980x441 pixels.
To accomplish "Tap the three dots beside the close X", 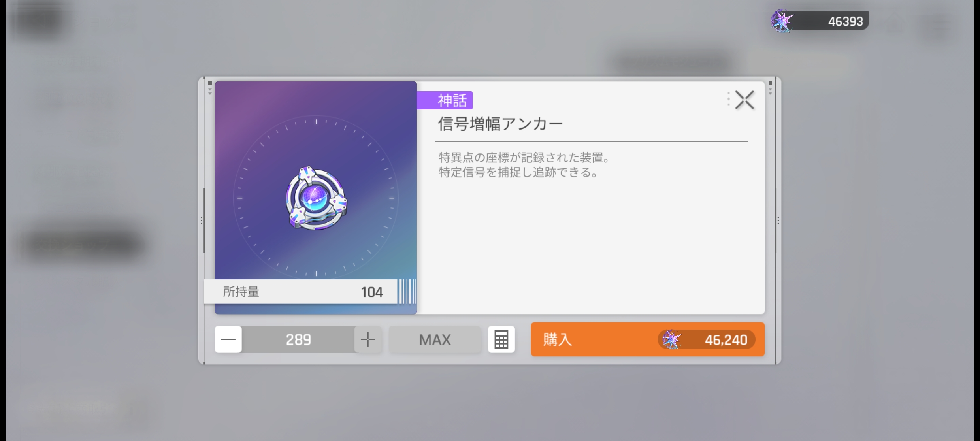I will tap(728, 99).
